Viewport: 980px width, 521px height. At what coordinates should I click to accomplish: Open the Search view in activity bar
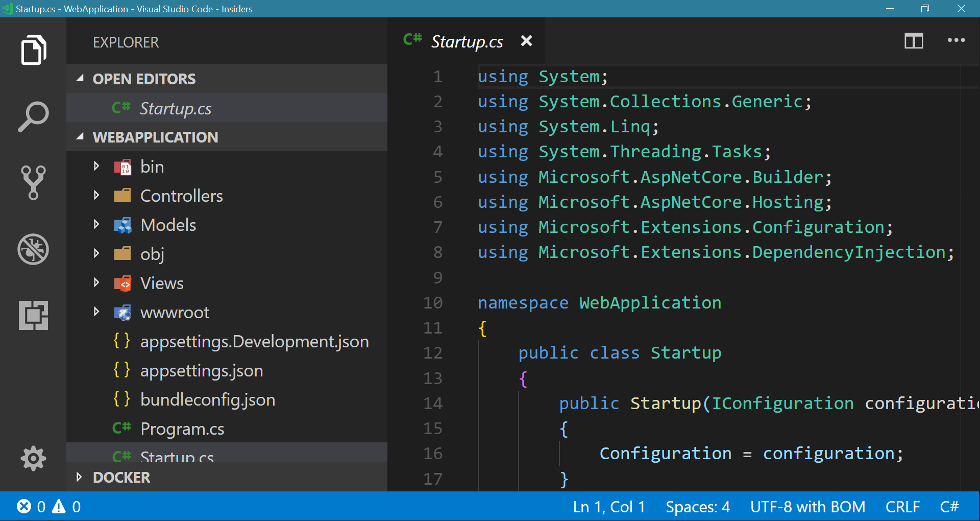[x=34, y=116]
